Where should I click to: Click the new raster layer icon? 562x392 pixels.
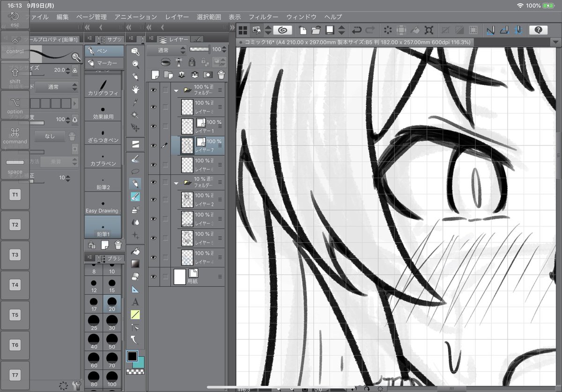[x=155, y=74]
